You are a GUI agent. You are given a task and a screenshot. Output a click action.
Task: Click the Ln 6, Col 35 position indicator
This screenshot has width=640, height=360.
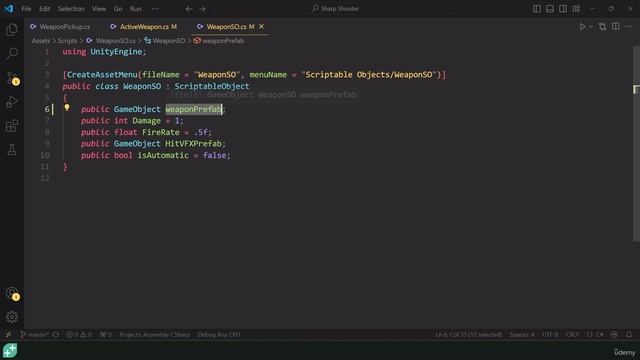pyautogui.click(x=468, y=334)
